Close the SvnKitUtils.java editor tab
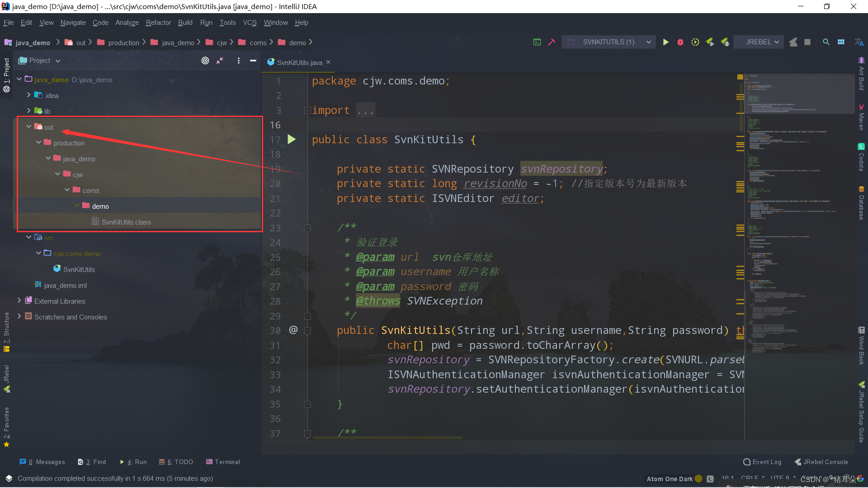Screen dimensions: 868x488 [328, 62]
